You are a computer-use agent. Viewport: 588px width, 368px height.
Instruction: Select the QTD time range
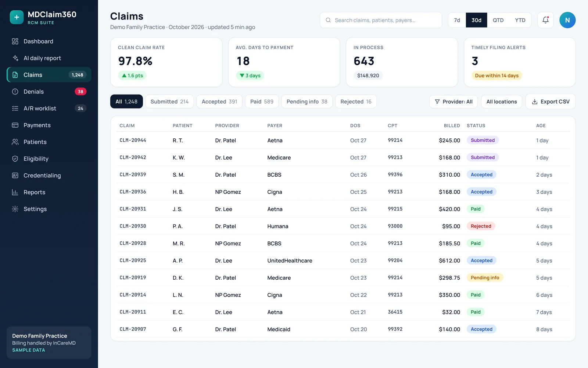point(498,20)
